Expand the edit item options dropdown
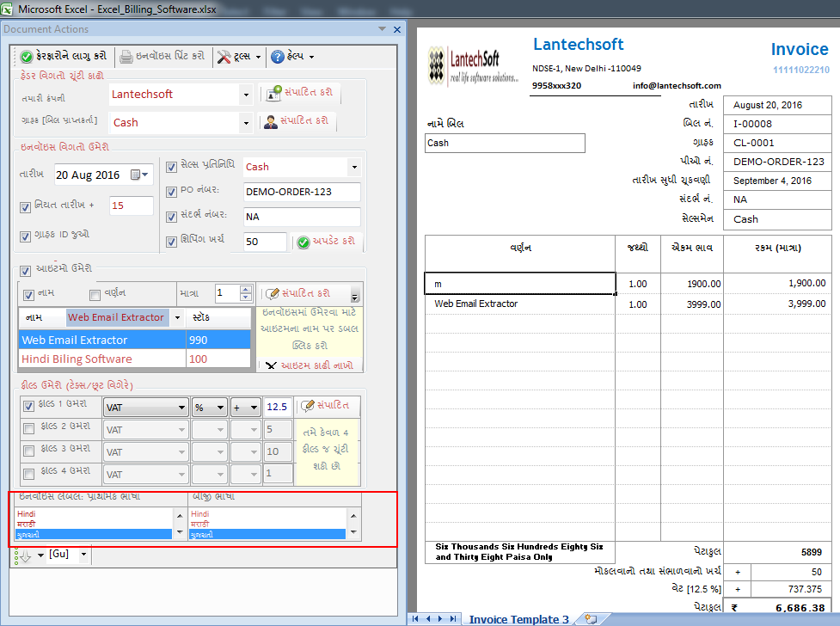Screen dimensions: 840x626 (354, 295)
